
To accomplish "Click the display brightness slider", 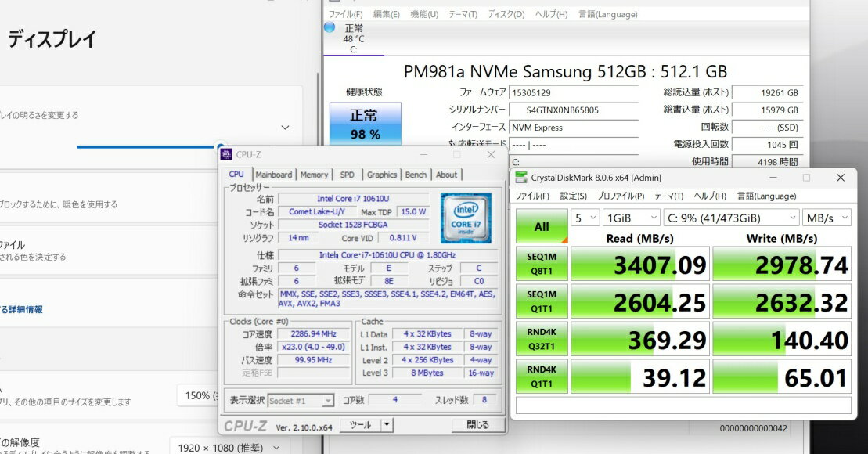I will pos(149,146).
